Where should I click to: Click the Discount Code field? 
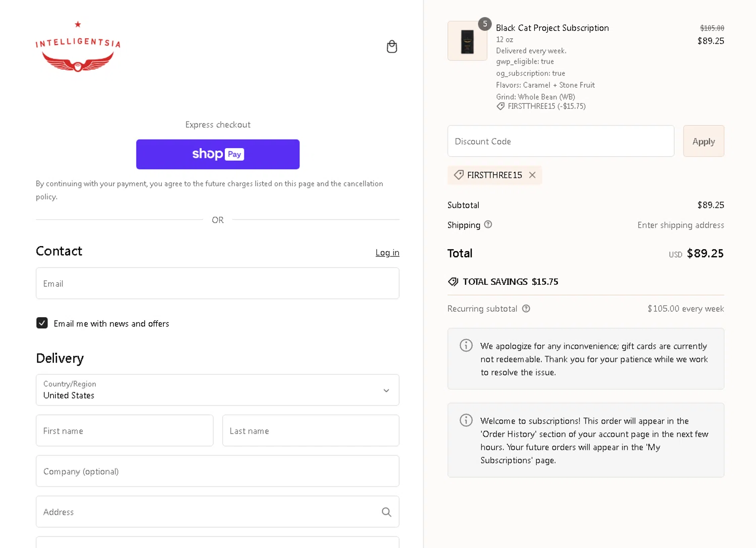pos(560,141)
